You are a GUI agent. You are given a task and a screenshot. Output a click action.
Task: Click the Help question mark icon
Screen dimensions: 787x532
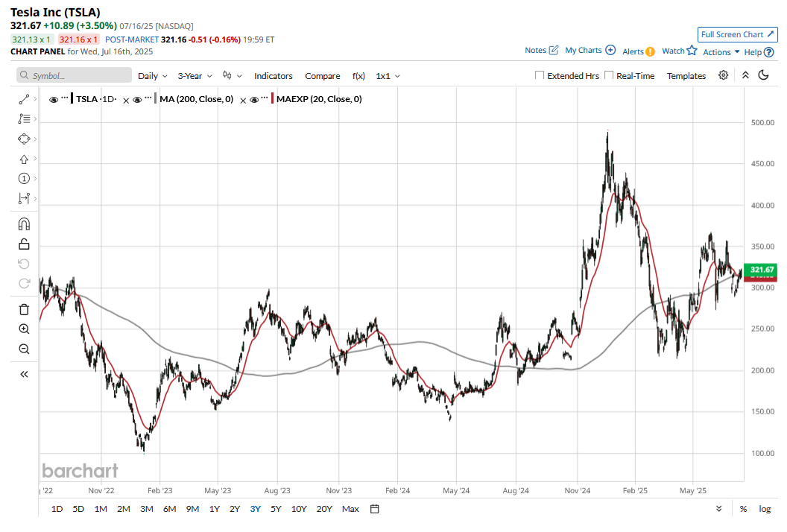pyautogui.click(x=769, y=52)
